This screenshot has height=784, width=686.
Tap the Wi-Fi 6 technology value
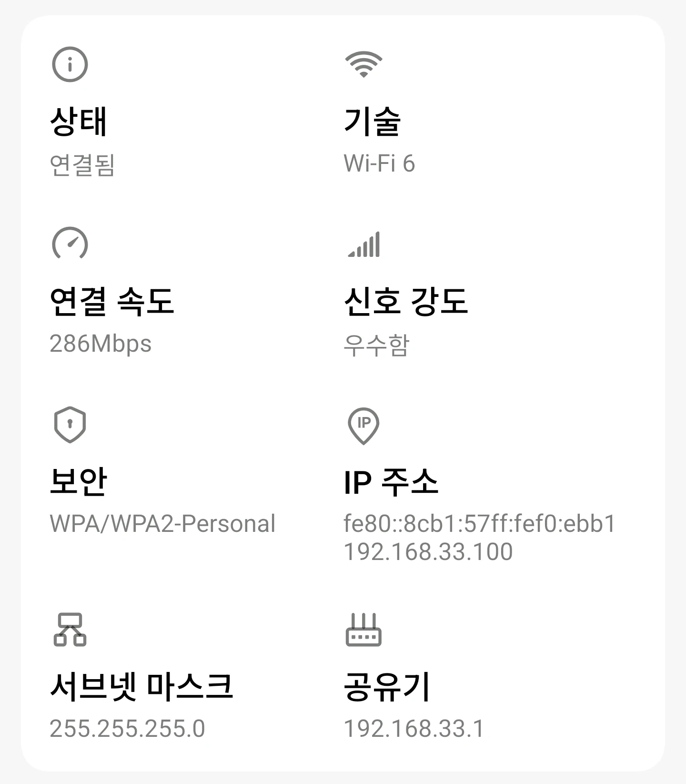[379, 163]
